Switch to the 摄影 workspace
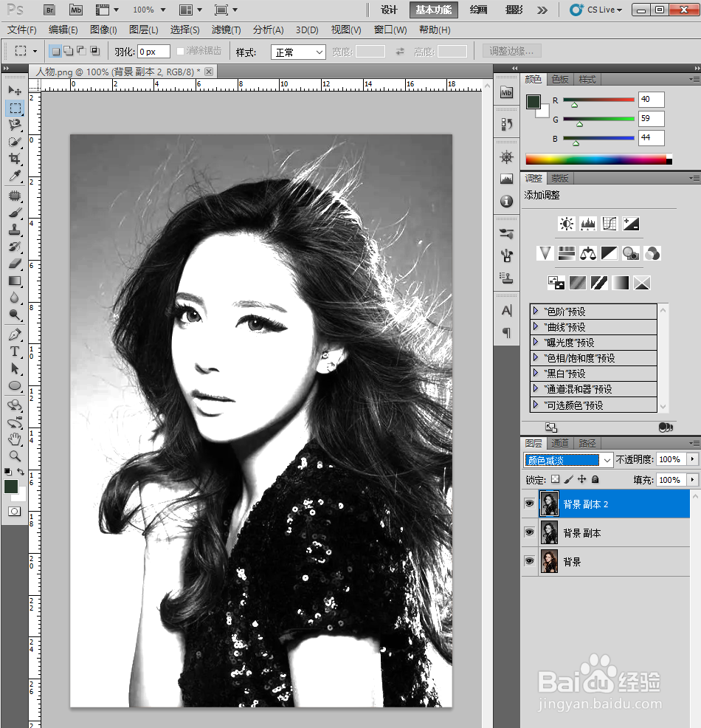 [514, 10]
